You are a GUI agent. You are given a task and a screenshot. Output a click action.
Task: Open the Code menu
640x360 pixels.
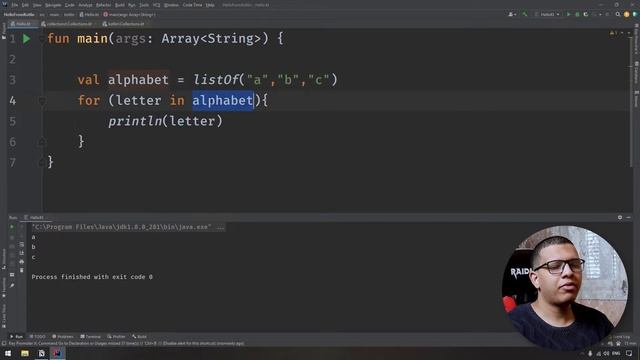pyautogui.click(x=70, y=5)
